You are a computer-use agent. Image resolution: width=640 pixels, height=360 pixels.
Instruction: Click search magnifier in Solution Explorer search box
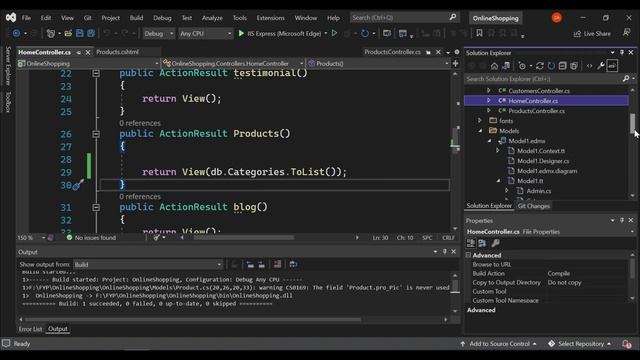(x=626, y=78)
